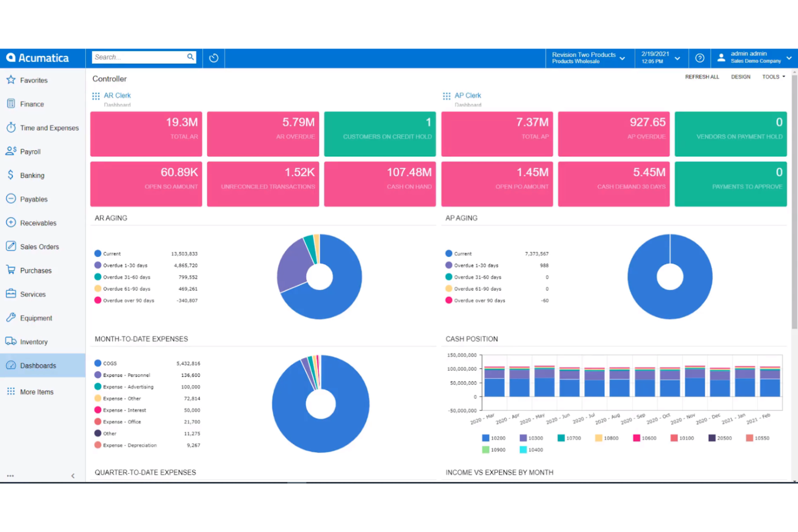Toggle the 10200 legend swatch in Cash Position
The image size is (798, 532).
485,438
